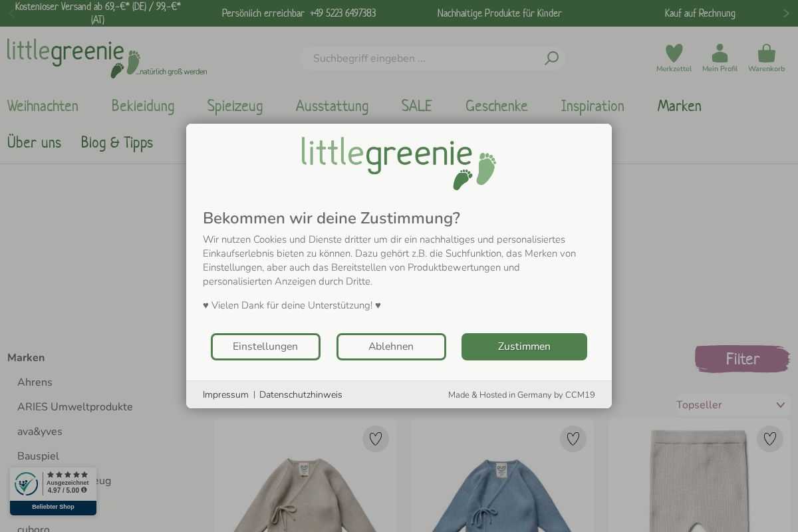
Task: Click the search magnifier icon
Action: pos(551,59)
